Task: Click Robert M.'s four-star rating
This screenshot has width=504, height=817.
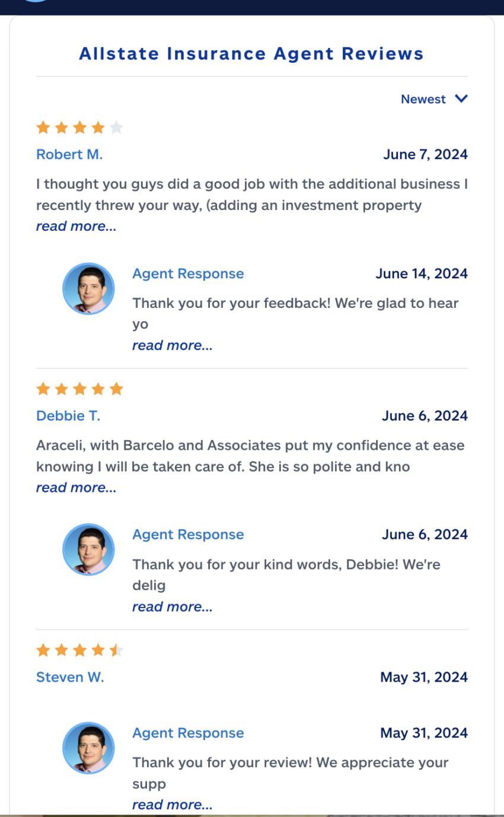Action: [79, 128]
